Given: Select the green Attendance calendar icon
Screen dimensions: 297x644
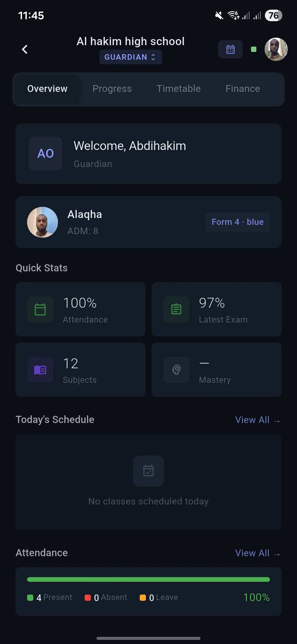Looking at the screenshot, I should pos(40,309).
